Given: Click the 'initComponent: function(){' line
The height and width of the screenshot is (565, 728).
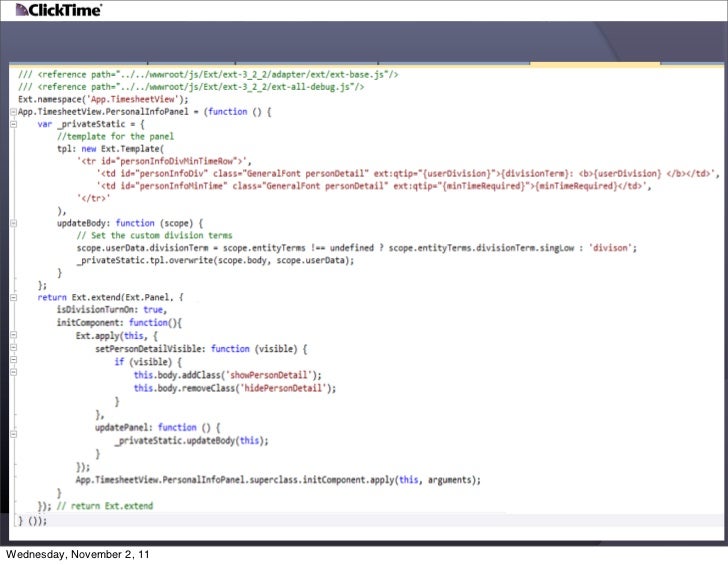Looking at the screenshot, I should click(119, 322).
